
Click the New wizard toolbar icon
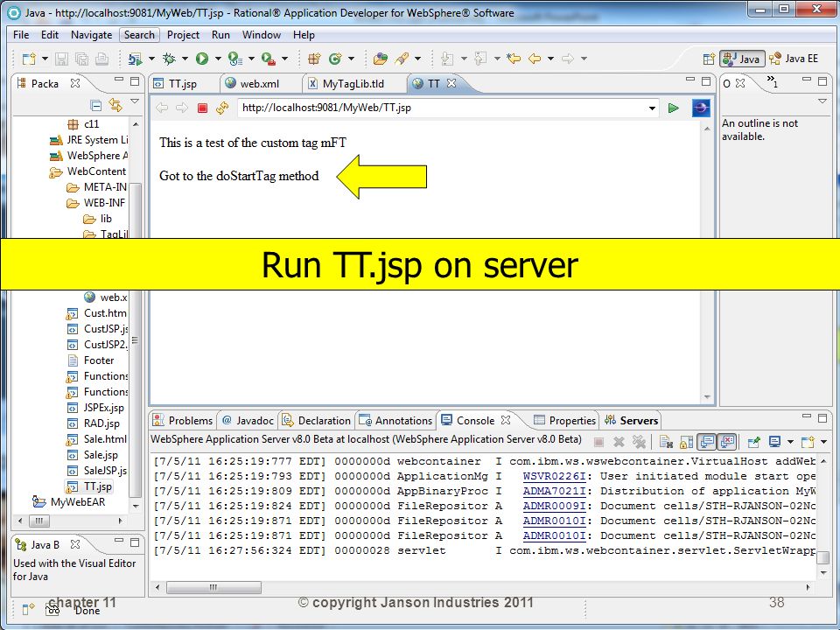coord(29,59)
